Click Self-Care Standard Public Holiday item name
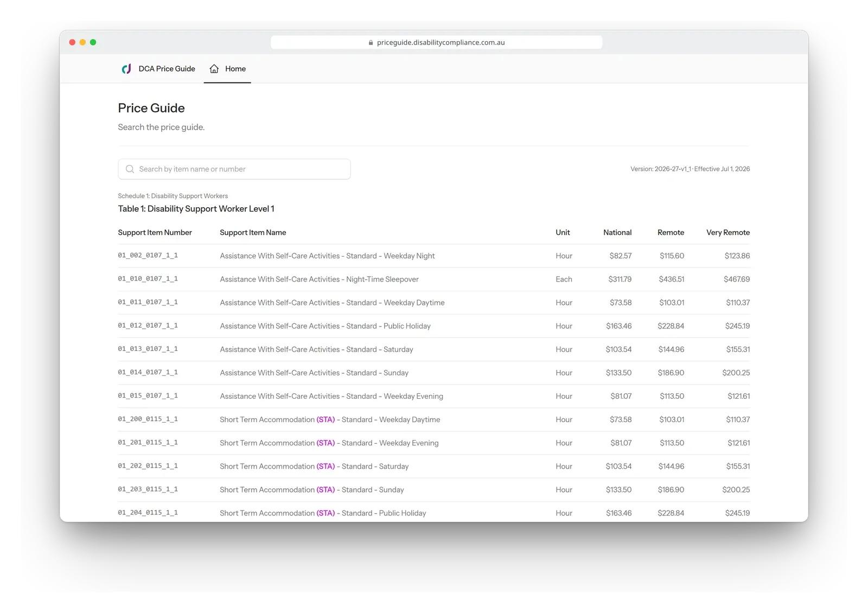 [x=325, y=326]
